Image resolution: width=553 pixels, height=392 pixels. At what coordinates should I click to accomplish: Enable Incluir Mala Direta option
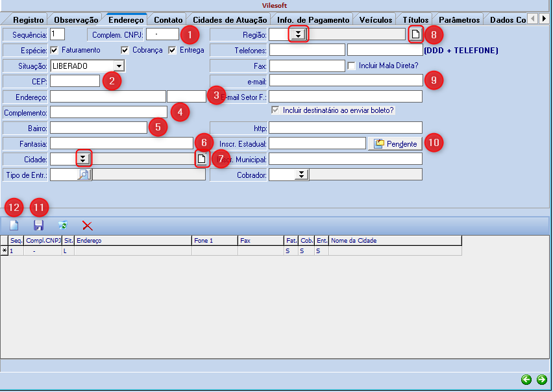point(352,66)
